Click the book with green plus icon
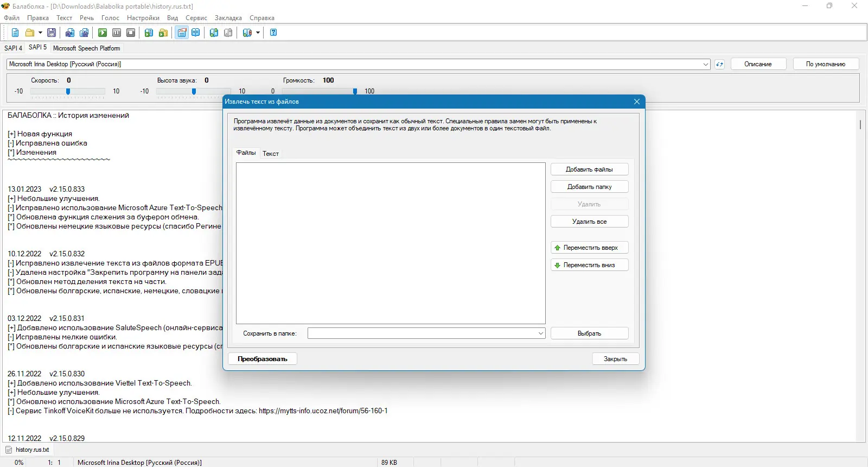This screenshot has height=467, width=868. point(214,33)
